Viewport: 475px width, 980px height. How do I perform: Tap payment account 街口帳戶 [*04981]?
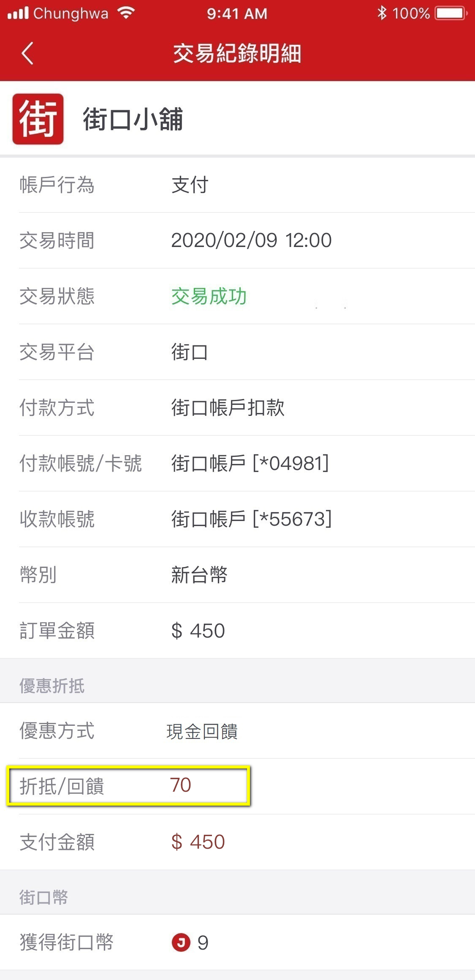point(250,463)
